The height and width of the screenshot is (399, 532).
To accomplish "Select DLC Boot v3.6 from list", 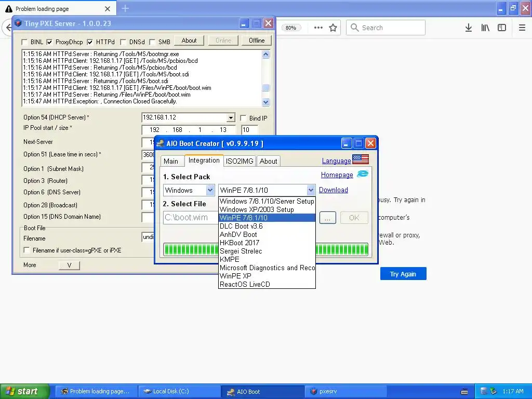I will 267,227.
